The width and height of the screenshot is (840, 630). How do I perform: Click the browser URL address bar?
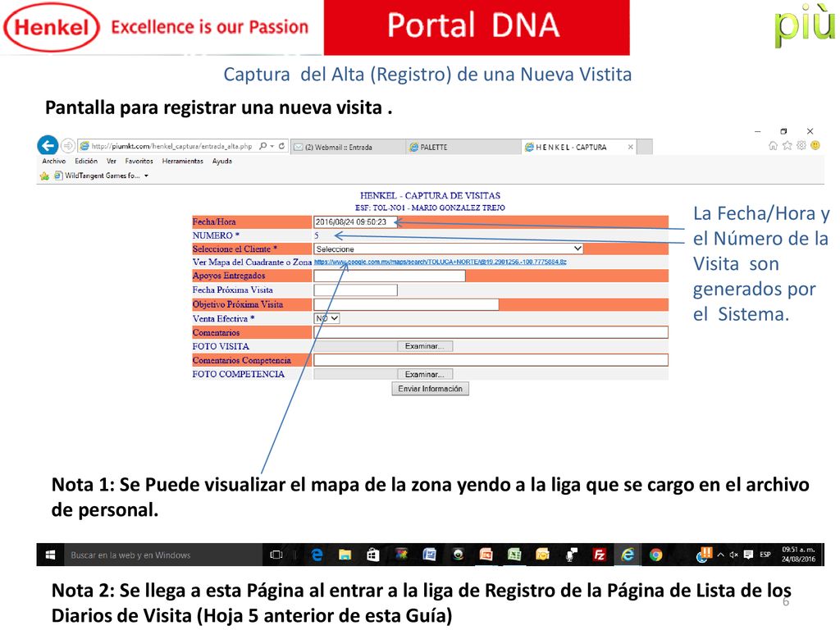[171, 146]
